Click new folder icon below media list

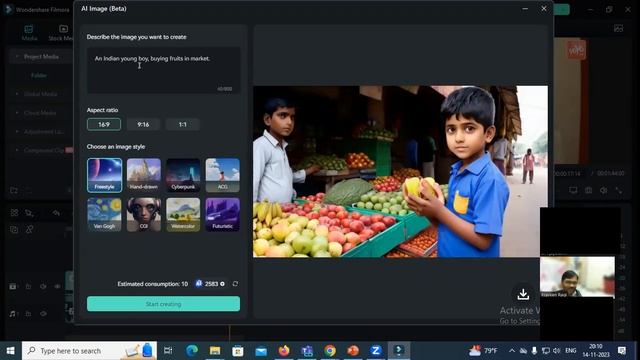14,190
